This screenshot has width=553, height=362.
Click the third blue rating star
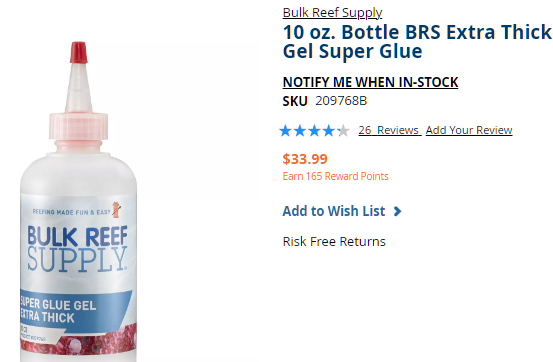coord(314,131)
